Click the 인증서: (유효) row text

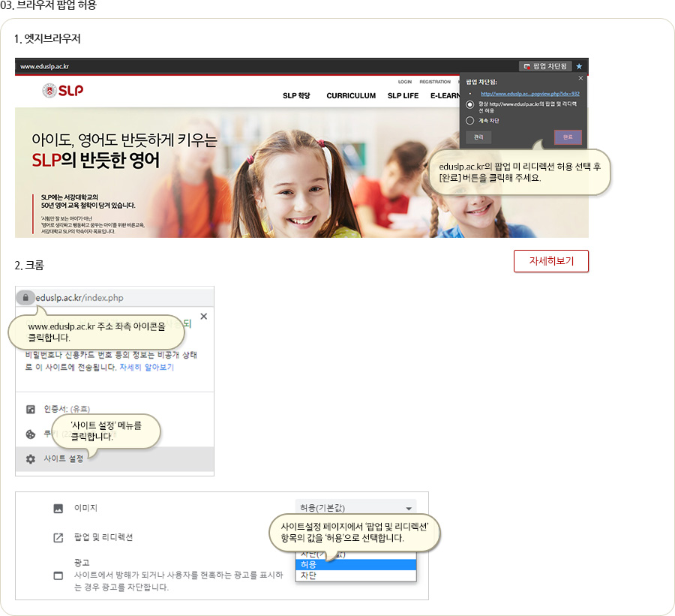coord(67,409)
